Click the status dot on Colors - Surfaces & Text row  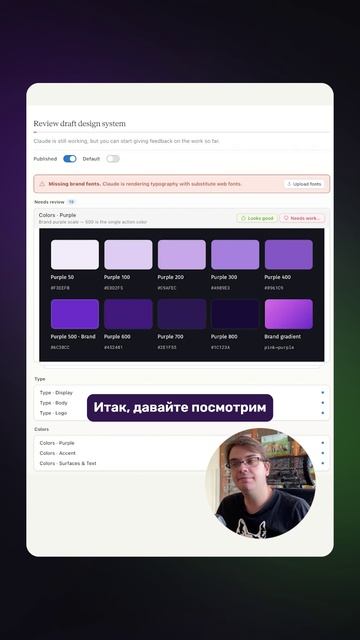point(322,463)
